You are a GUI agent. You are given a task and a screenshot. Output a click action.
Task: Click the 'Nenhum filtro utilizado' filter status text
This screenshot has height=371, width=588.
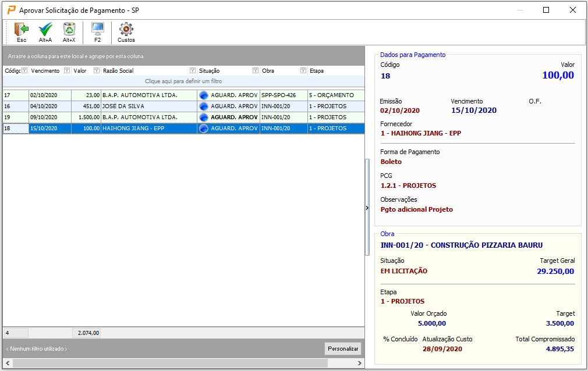(37, 349)
